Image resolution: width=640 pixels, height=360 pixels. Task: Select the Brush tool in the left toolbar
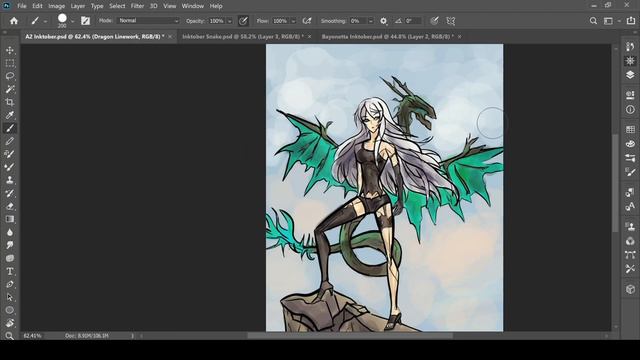pos(10,128)
